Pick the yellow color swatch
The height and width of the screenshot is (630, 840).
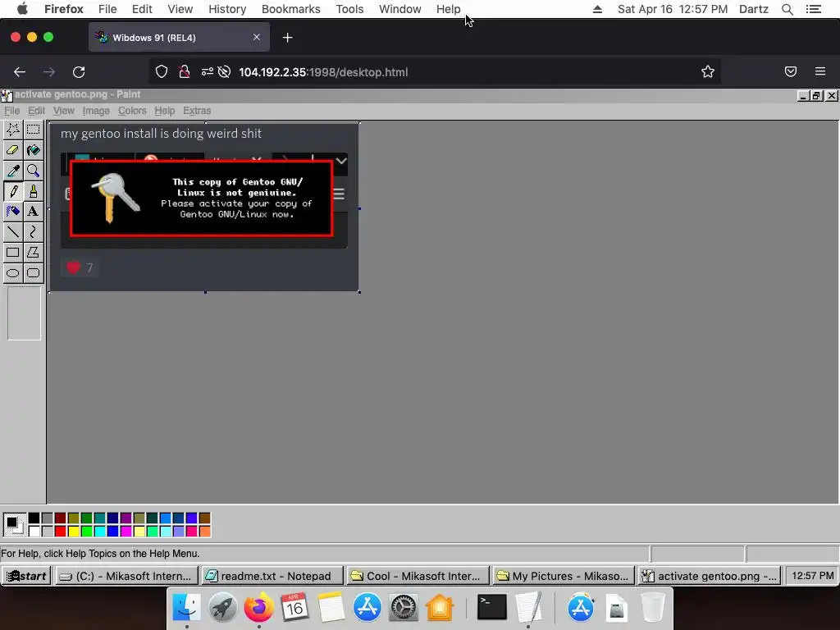pos(73,531)
